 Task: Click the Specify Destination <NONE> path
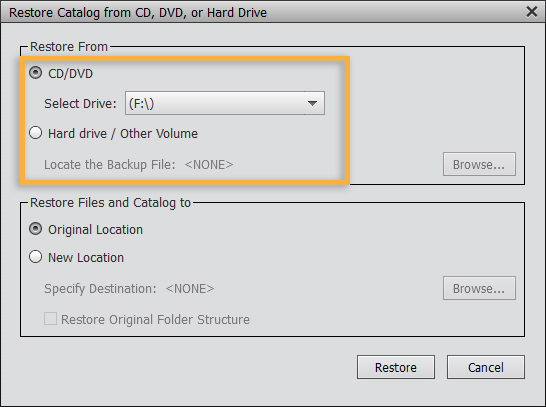pos(190,289)
